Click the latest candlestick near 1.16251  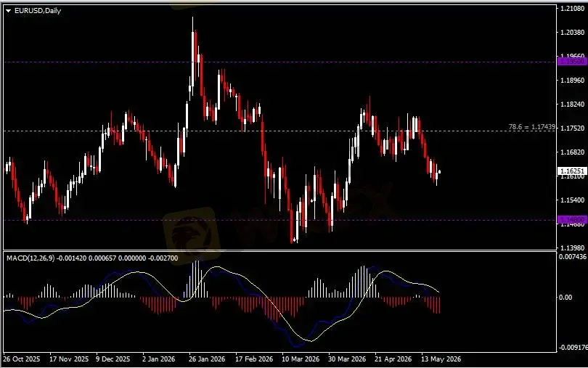[439, 172]
